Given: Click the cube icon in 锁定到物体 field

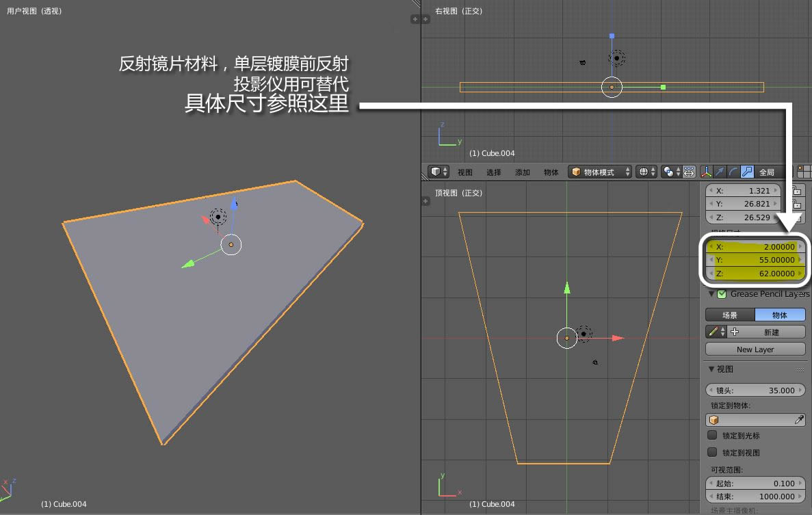Looking at the screenshot, I should [714, 420].
